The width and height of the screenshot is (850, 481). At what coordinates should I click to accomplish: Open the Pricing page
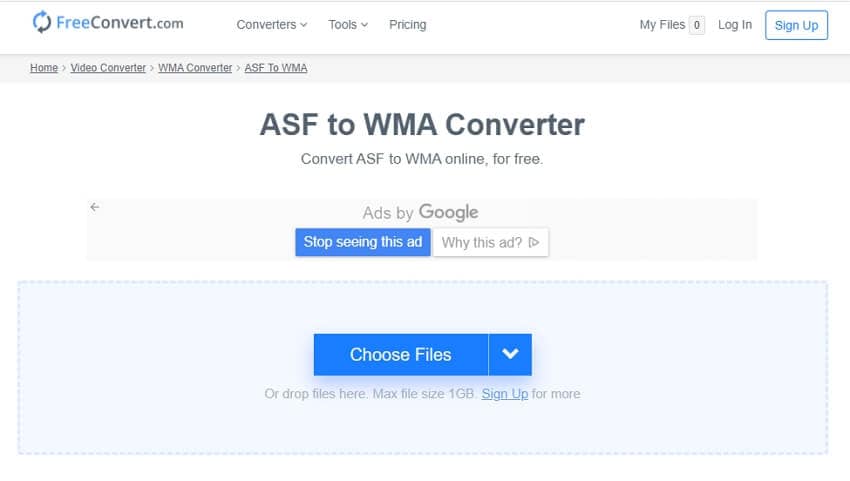coord(406,25)
